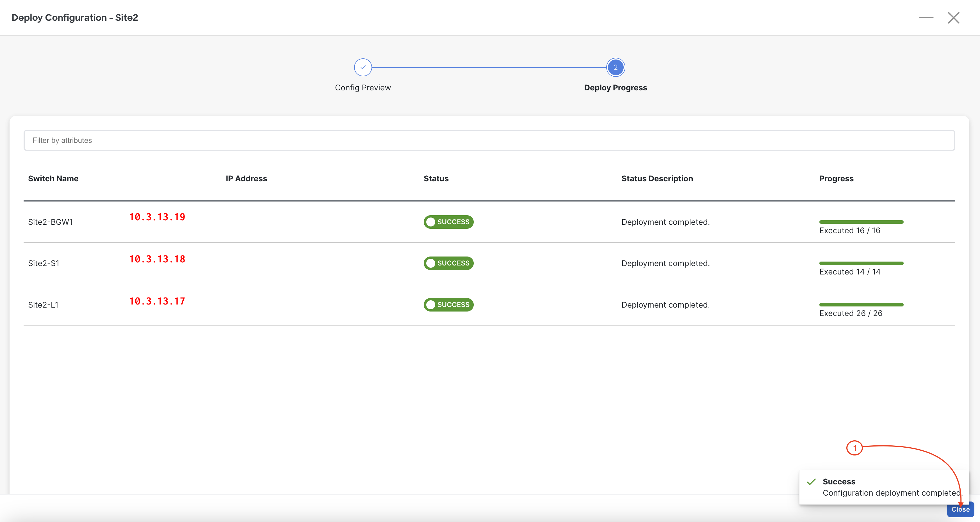Click SUCCESS badge for Site2-BGW1
Screen dimensions: 980x522
(448, 222)
